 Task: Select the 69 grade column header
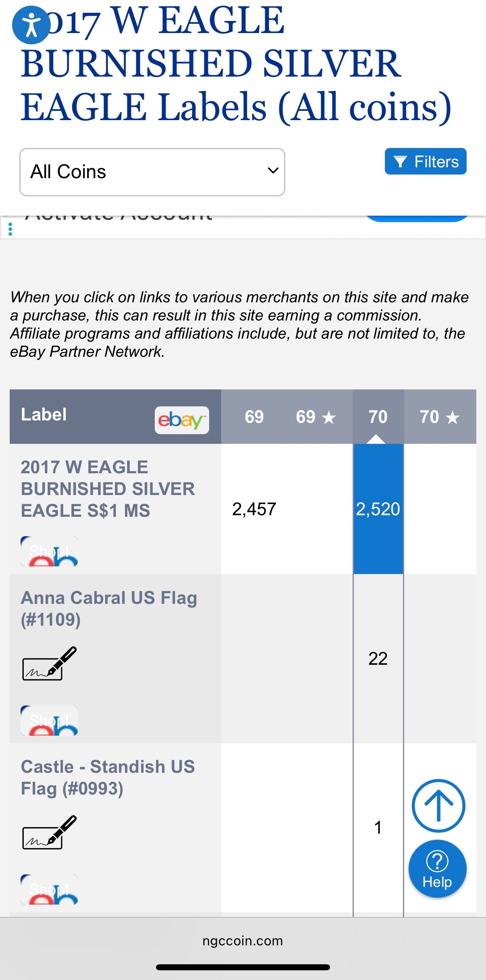coord(254,417)
